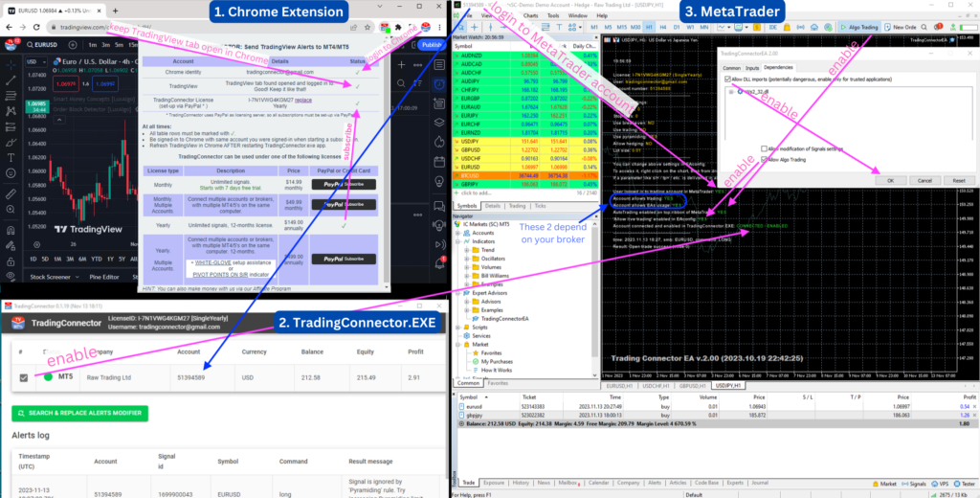
Task: Click OK in the TradingConnectorEA dialog
Action: pos(889,180)
